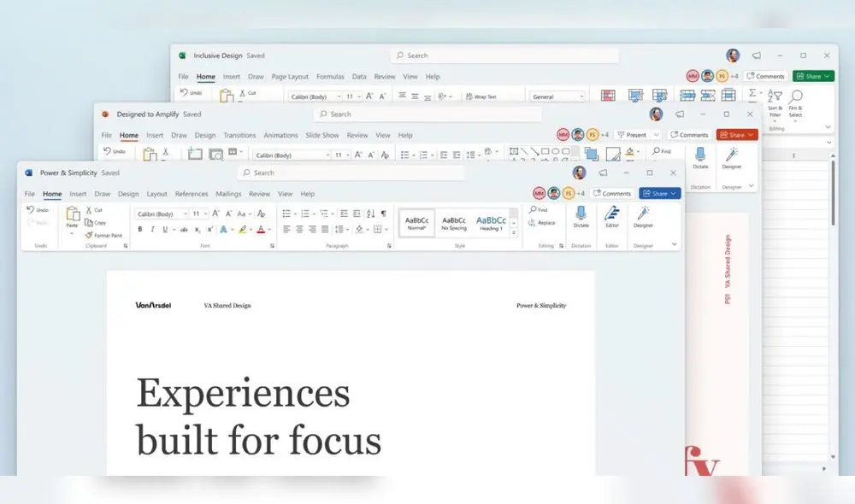Viewport: 855px width, 504px height.
Task: Open the Transitions tab in PowerPoint
Action: (x=239, y=134)
